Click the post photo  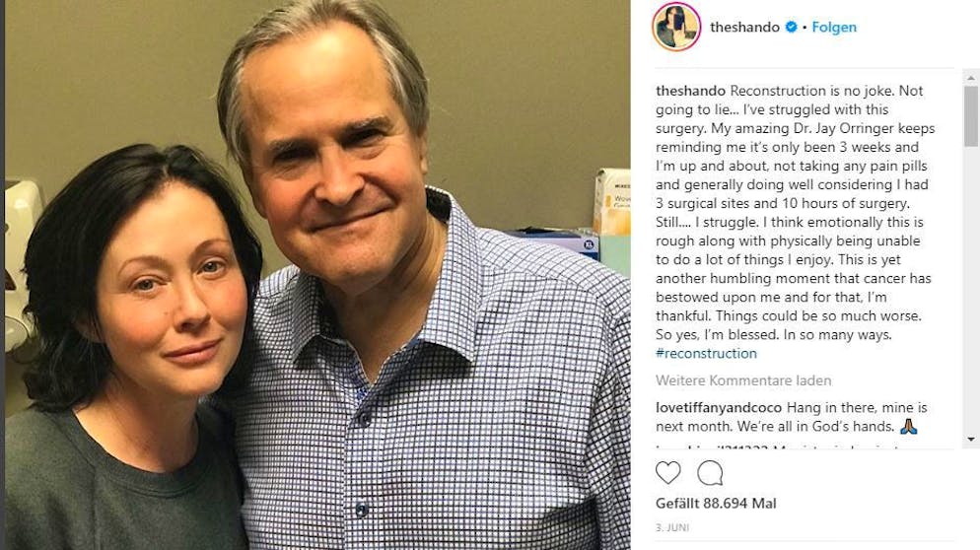tap(315, 275)
